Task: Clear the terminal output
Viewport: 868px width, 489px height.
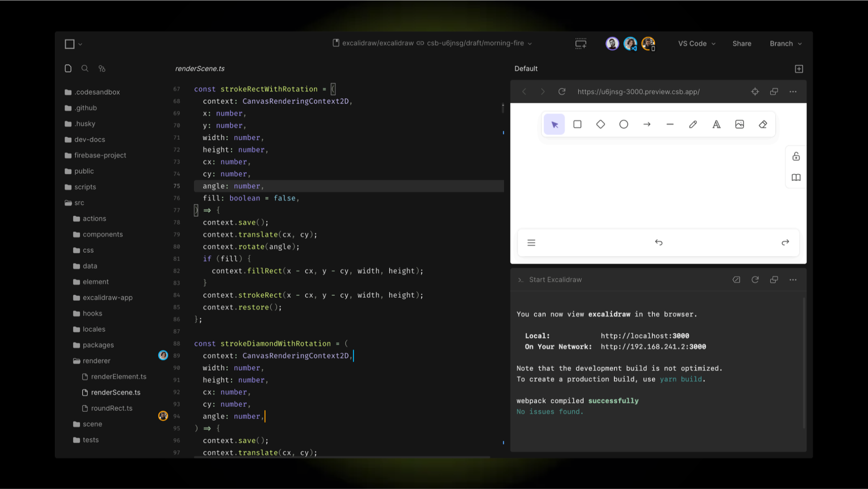Action: coord(736,280)
